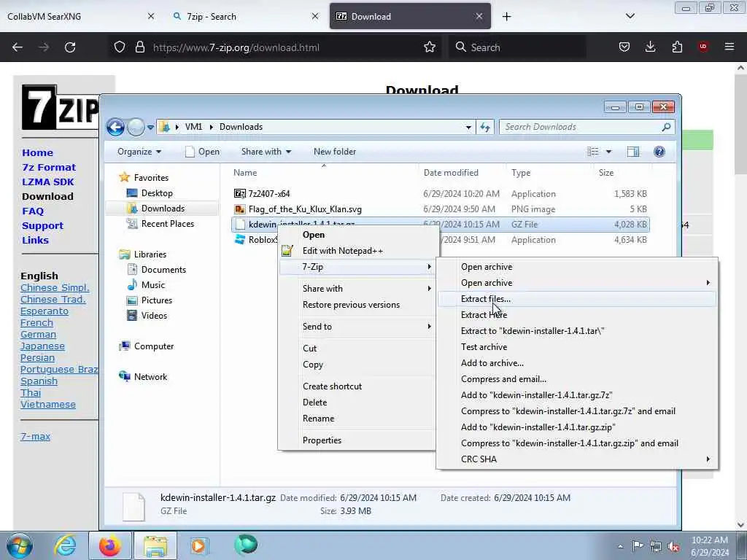Open the view options dropdown arrow
Viewport: 747px width, 560px height.
point(608,152)
